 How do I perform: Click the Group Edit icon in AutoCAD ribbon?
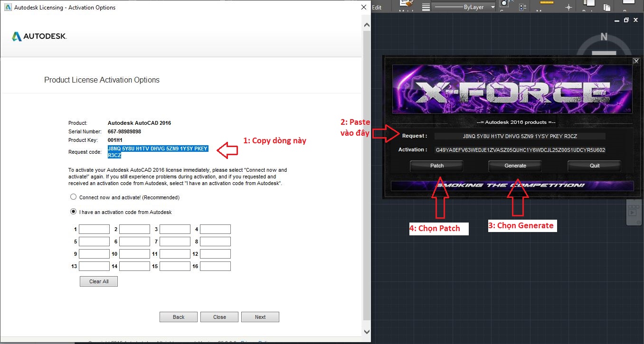pyautogui.click(x=523, y=7)
